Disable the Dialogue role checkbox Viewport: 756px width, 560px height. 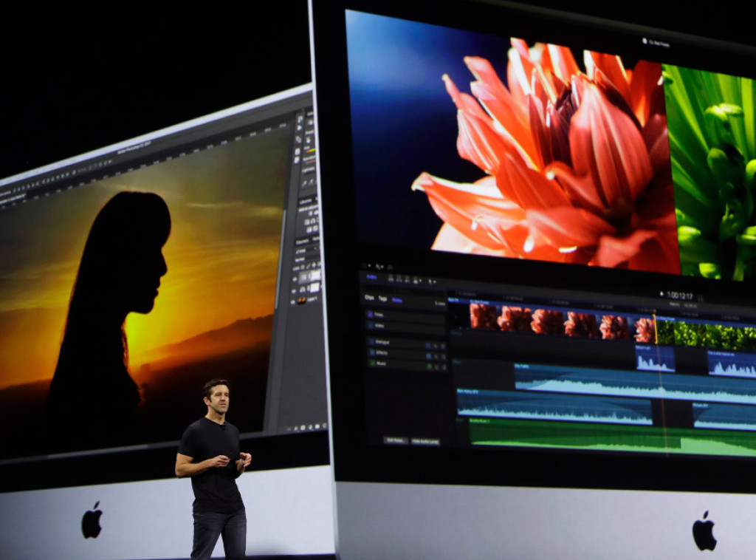371,341
